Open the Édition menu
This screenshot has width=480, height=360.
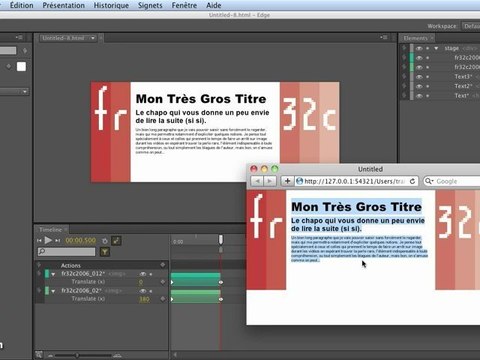coord(22,5)
